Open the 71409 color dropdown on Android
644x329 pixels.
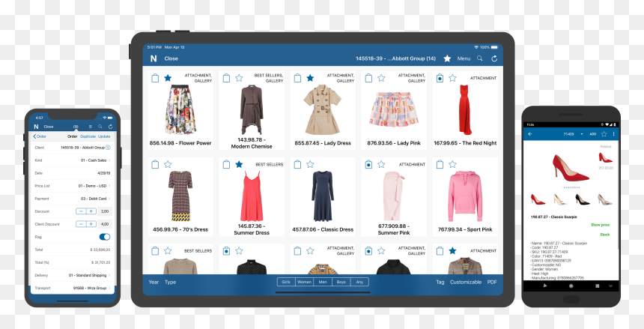[573, 134]
